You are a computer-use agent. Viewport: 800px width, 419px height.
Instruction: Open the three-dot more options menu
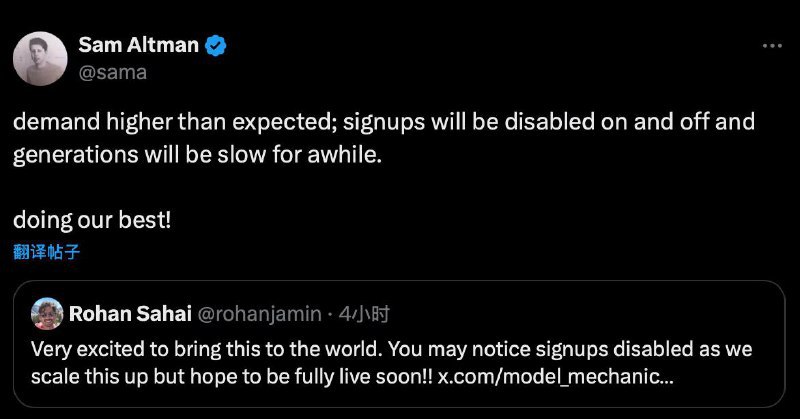tap(772, 45)
